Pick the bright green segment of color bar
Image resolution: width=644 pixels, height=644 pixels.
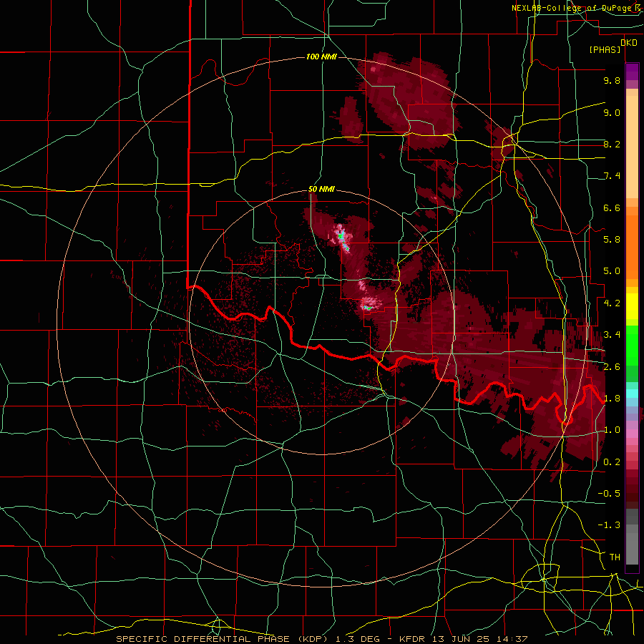(x=632, y=345)
